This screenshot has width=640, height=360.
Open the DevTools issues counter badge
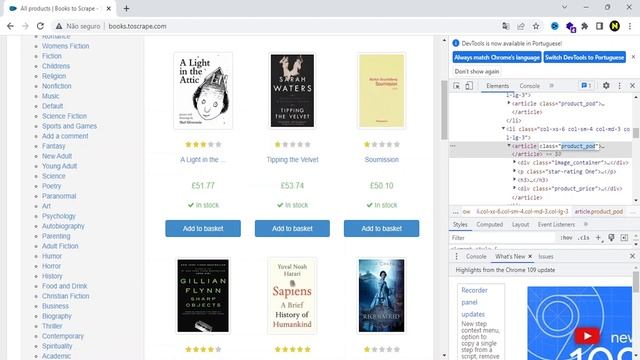pyautogui.click(x=586, y=85)
